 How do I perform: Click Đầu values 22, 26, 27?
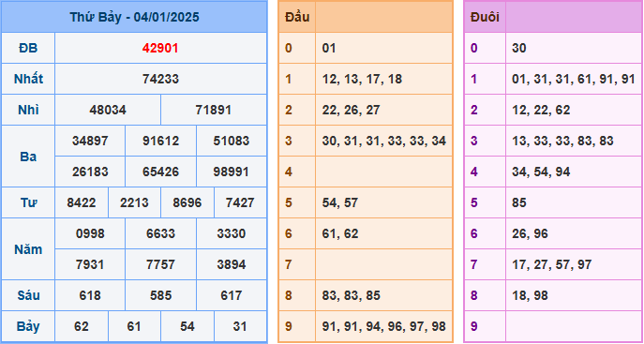pos(352,110)
